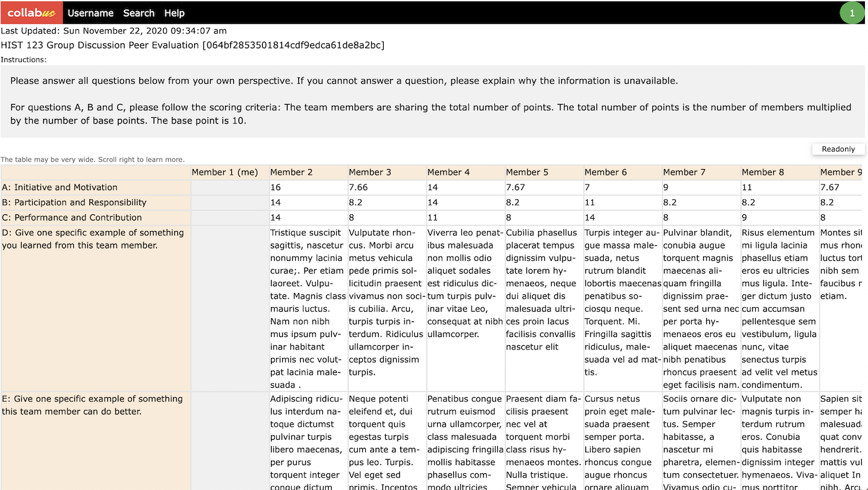Open the Help menu

[174, 13]
